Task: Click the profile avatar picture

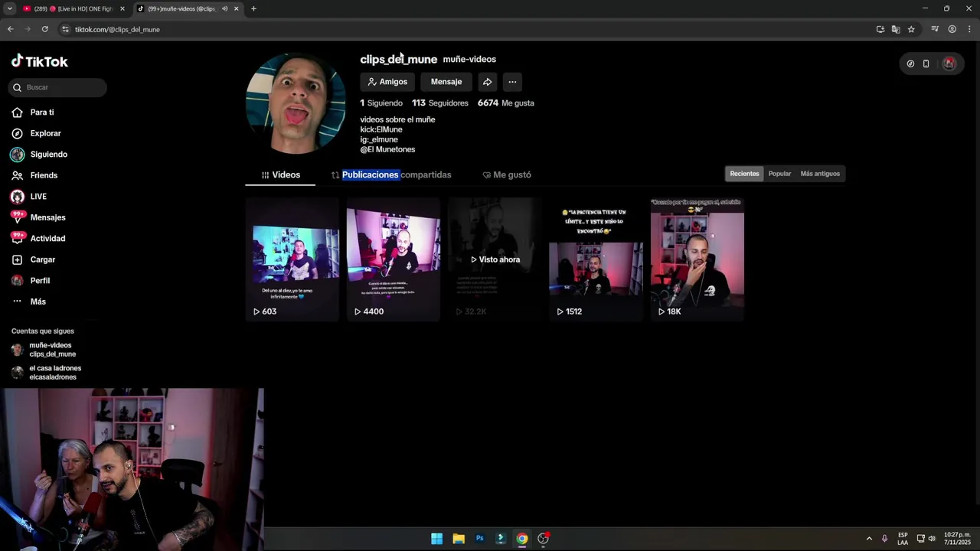Action: pos(296,103)
